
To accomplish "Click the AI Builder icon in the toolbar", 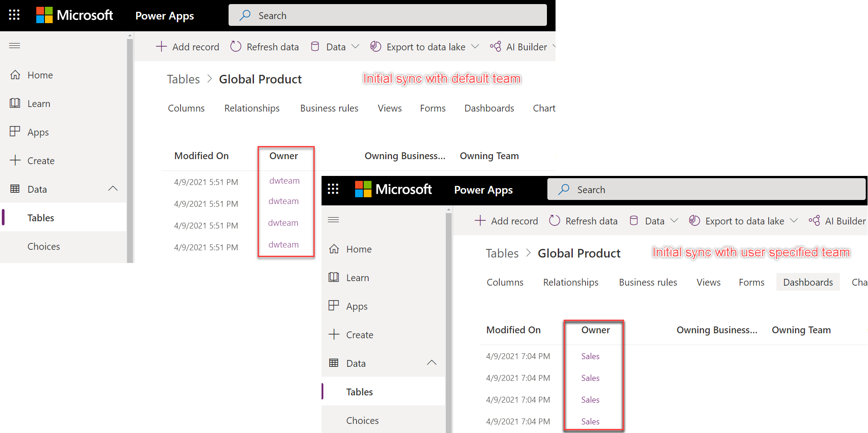I will [495, 46].
